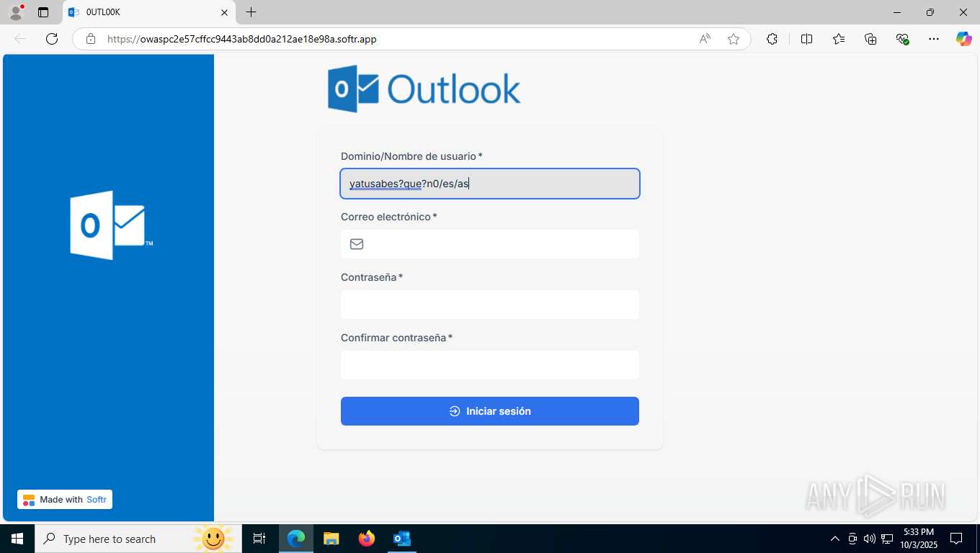Viewport: 980px width, 553px height.
Task: Minimize the browser window
Action: click(x=897, y=12)
